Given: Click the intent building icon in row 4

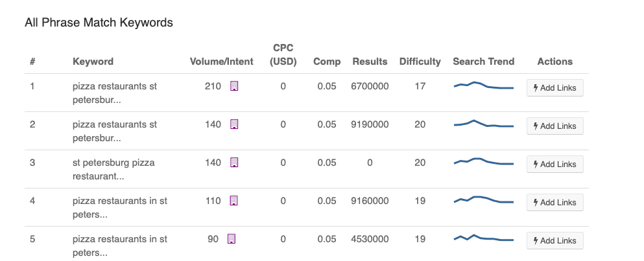Looking at the screenshot, I should pos(234,201).
